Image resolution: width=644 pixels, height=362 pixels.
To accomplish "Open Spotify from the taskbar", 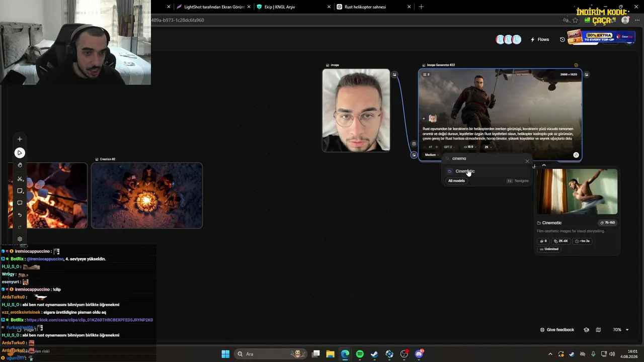I will tap(360, 354).
